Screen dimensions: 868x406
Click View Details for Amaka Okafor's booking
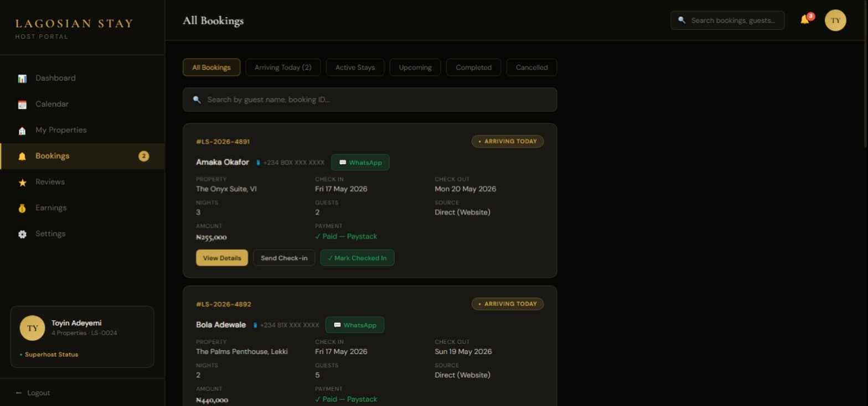(x=222, y=258)
